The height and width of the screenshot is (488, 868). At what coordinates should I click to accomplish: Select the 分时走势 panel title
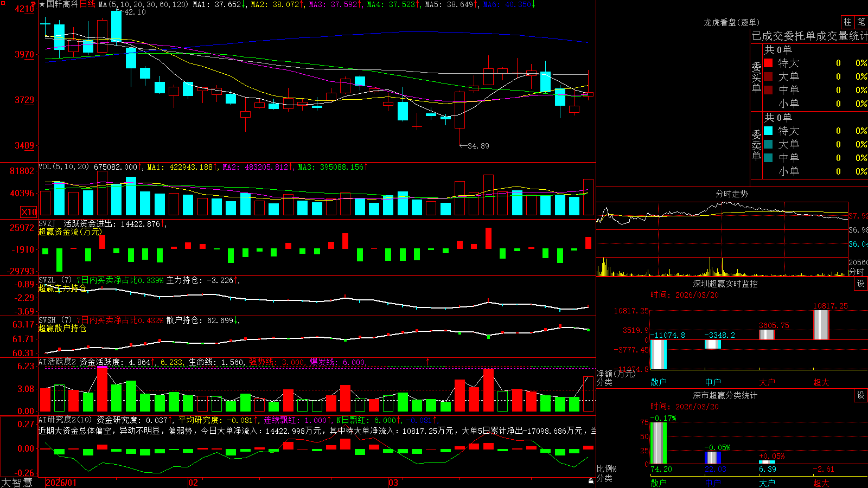(x=731, y=194)
